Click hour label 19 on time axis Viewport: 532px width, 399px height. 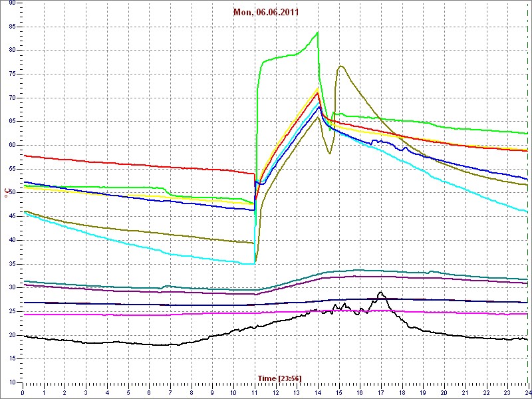click(x=423, y=392)
